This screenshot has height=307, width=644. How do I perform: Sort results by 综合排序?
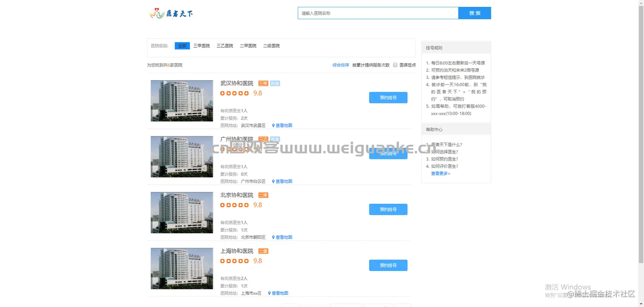pyautogui.click(x=341, y=65)
